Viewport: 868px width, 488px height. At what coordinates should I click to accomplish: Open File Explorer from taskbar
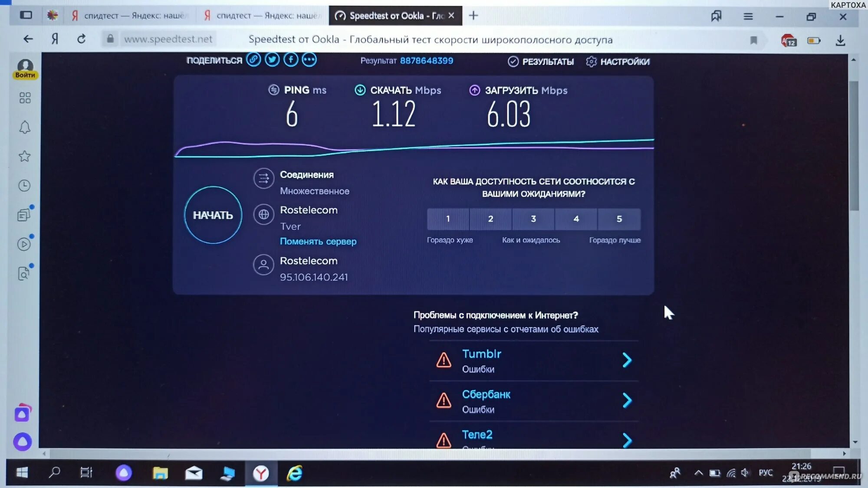160,473
